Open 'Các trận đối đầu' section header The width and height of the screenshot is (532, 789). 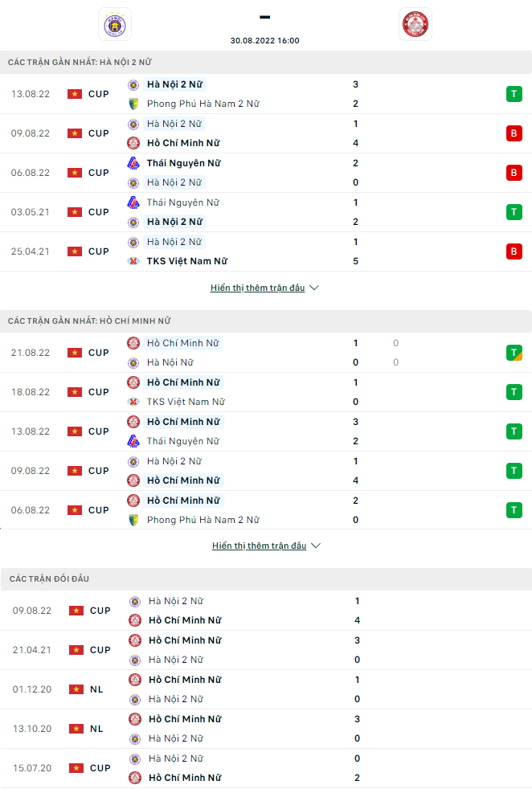pyautogui.click(x=50, y=578)
